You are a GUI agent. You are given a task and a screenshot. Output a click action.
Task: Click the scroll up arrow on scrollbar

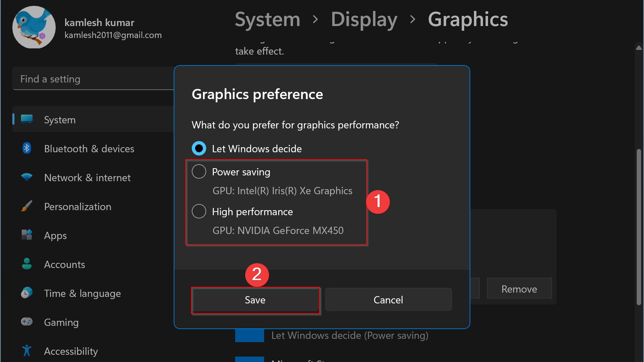pos(639,48)
